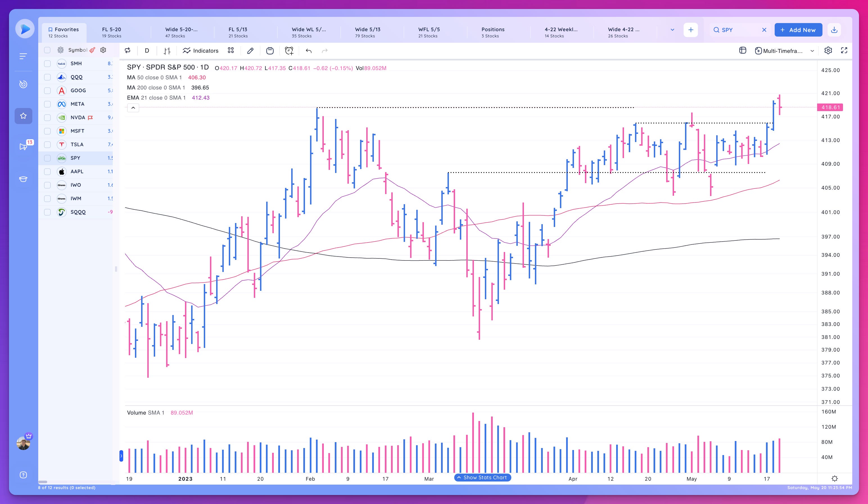The width and height of the screenshot is (868, 504).
Task: Click the MA 50 close indicator legend
Action: pyautogui.click(x=166, y=78)
